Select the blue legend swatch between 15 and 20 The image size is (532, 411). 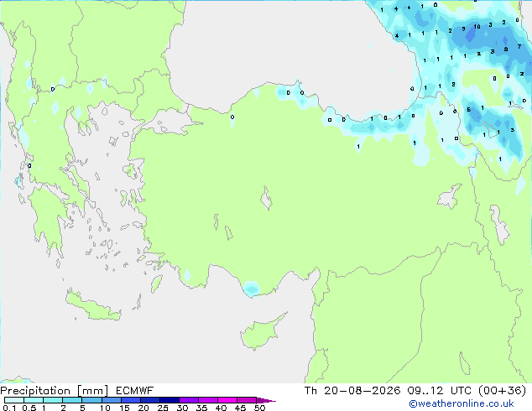131,400
